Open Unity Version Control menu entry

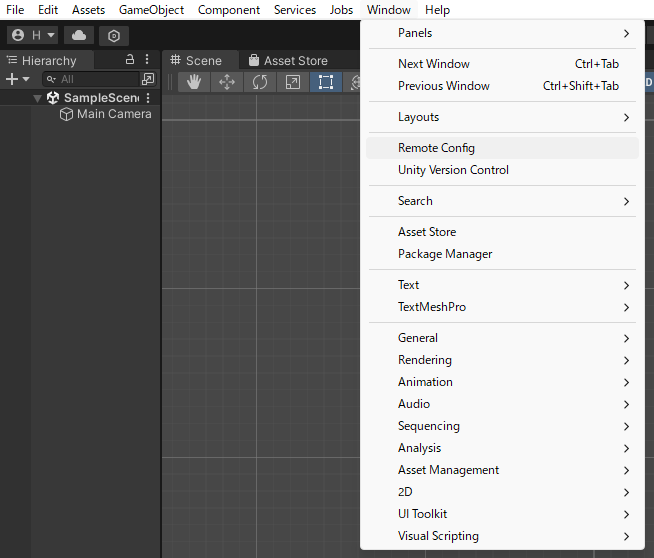[x=502, y=170]
